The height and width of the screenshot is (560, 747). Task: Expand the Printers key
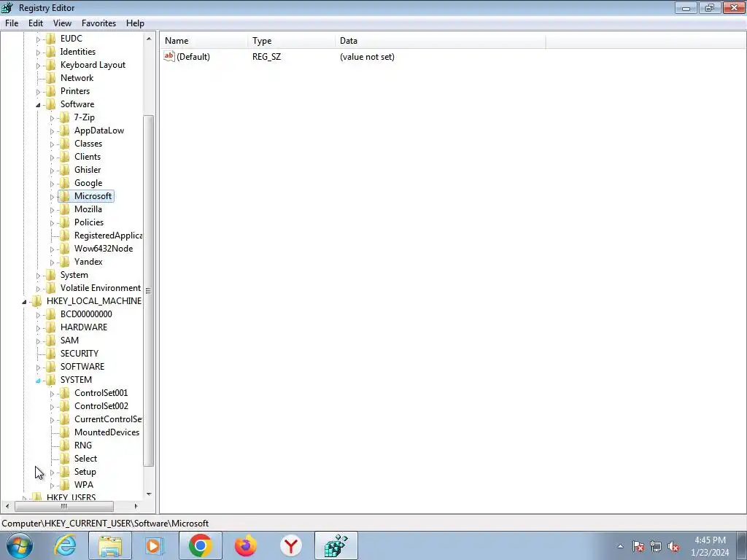[x=38, y=91]
